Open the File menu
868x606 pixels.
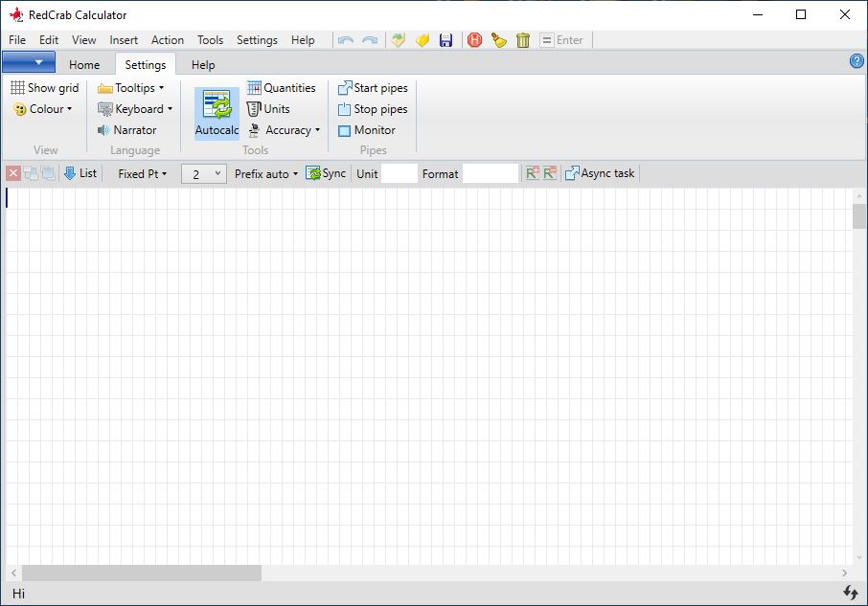coord(17,40)
